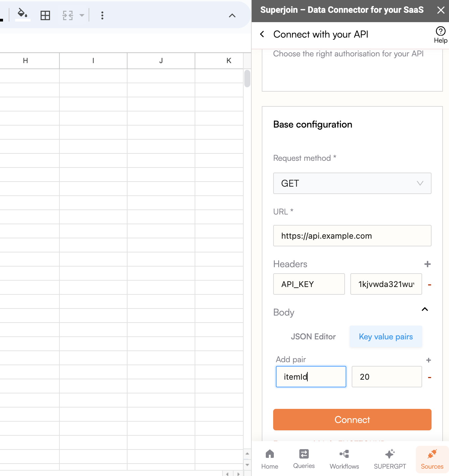The width and height of the screenshot is (449, 476).
Task: Select column J header
Action: (161, 61)
